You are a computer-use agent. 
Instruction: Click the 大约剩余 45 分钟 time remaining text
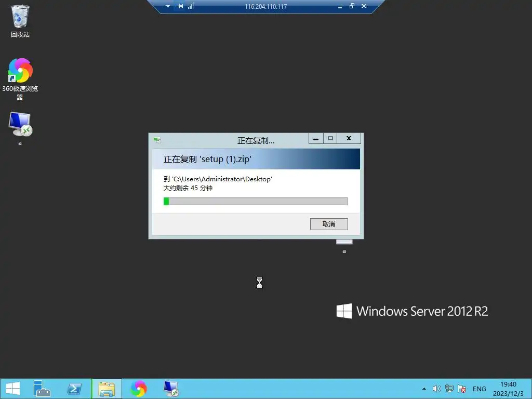click(x=188, y=188)
